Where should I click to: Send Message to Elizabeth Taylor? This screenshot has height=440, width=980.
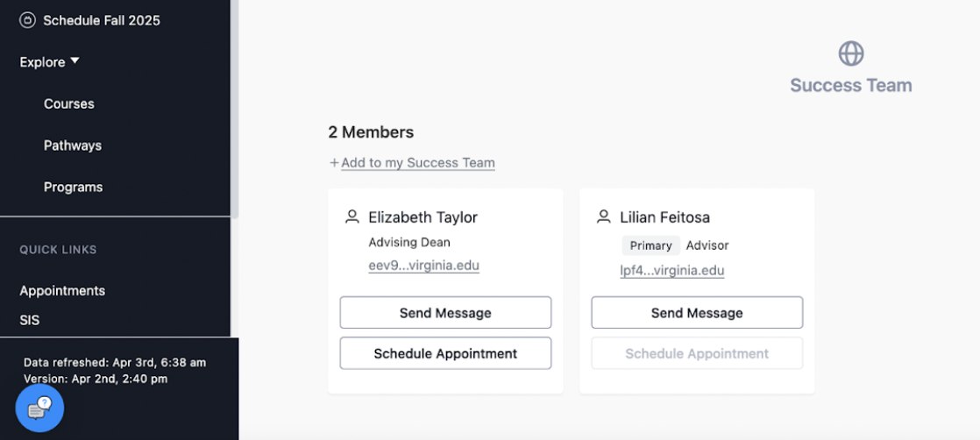click(x=445, y=313)
